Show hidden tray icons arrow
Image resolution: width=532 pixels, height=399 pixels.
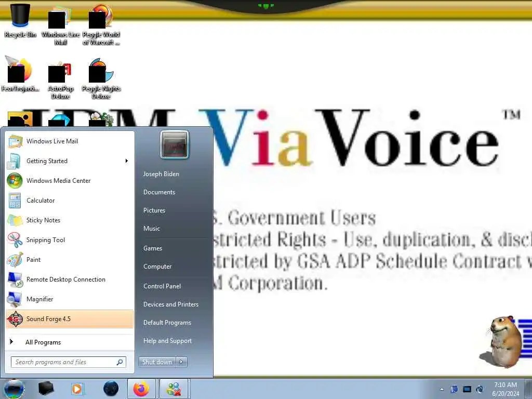click(442, 389)
